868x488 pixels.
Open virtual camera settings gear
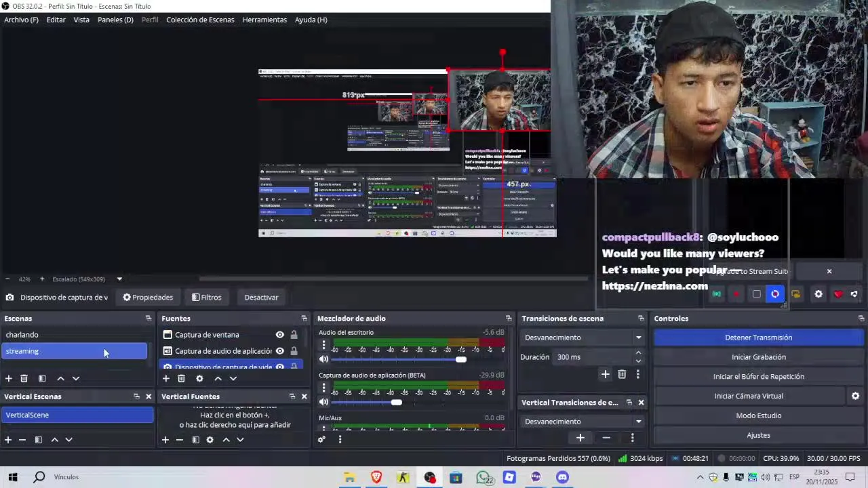pyautogui.click(x=855, y=396)
